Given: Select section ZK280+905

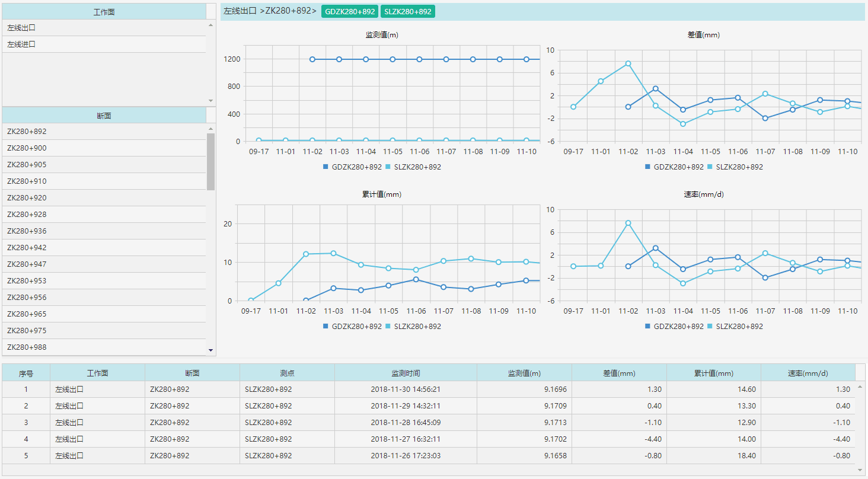Looking at the screenshot, I should [104, 165].
